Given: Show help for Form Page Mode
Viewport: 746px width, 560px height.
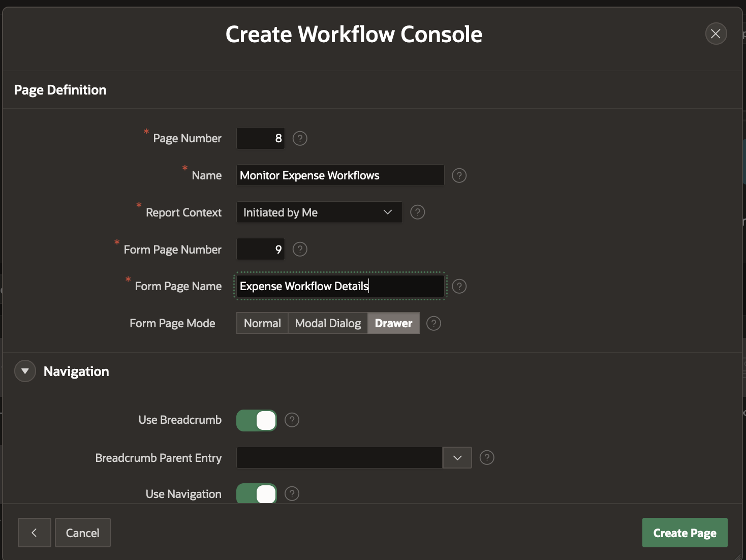Looking at the screenshot, I should pos(433,323).
